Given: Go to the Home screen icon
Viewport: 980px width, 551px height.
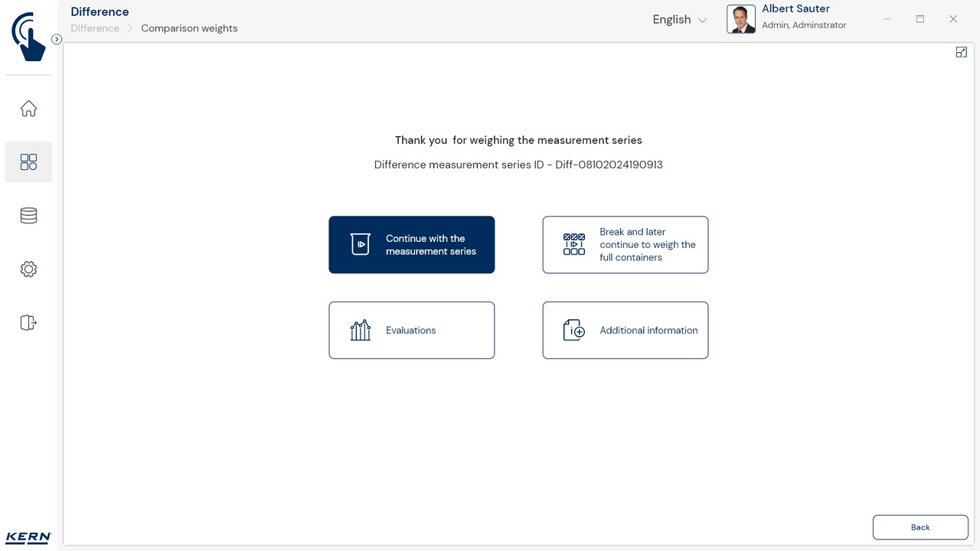Looking at the screenshot, I should click(28, 109).
